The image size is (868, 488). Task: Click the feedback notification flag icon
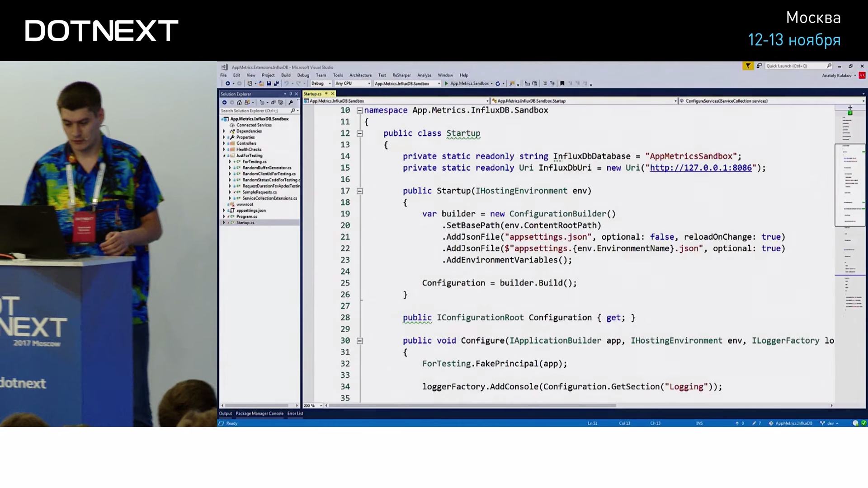pyautogui.click(x=748, y=66)
